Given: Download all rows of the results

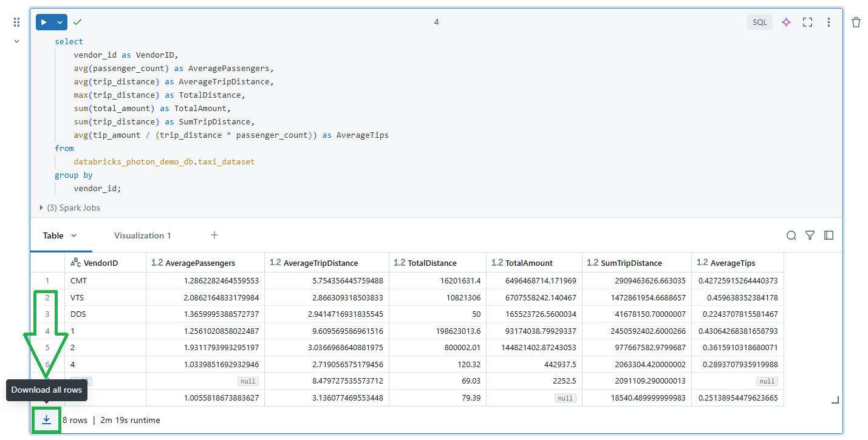Looking at the screenshot, I should [46, 420].
